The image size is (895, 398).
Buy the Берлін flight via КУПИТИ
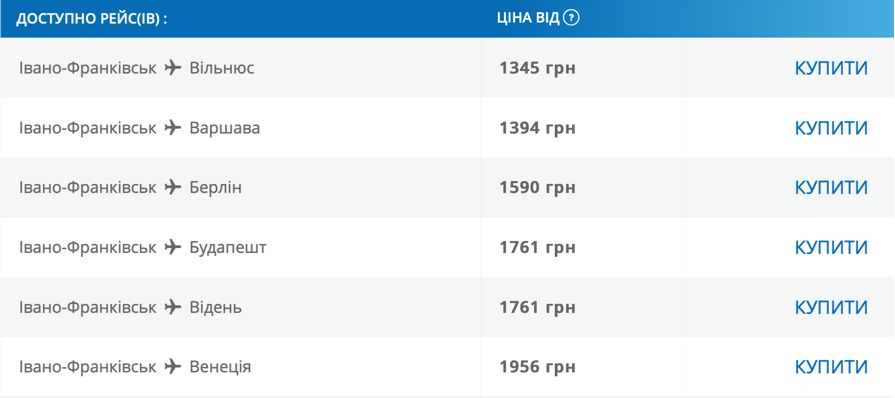(x=831, y=187)
